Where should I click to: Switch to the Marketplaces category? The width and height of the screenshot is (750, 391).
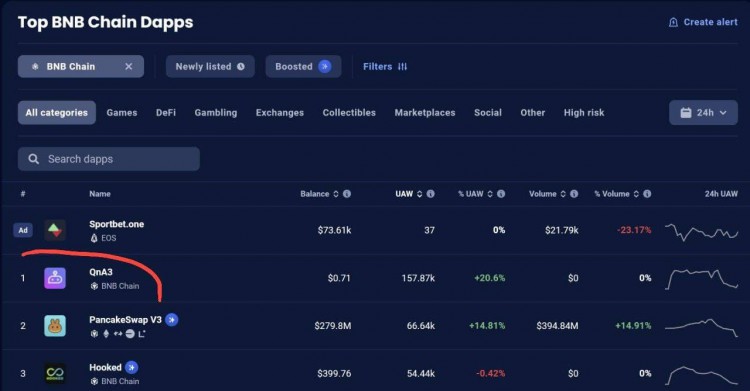[x=425, y=112]
